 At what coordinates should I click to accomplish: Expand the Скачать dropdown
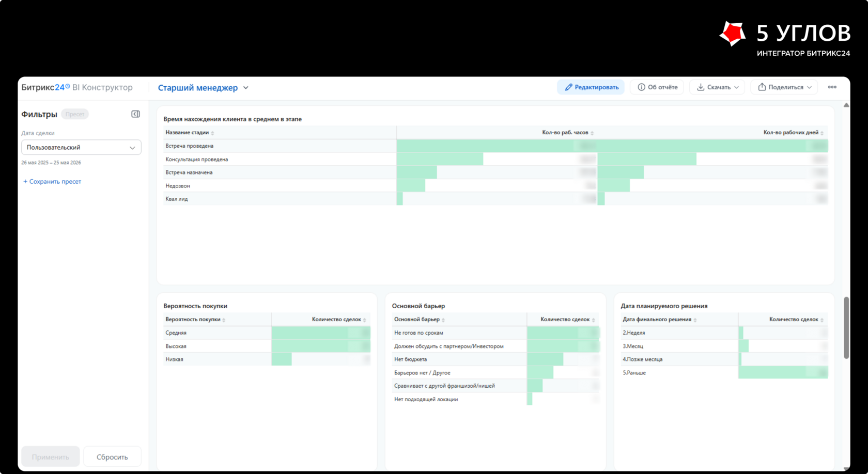717,87
